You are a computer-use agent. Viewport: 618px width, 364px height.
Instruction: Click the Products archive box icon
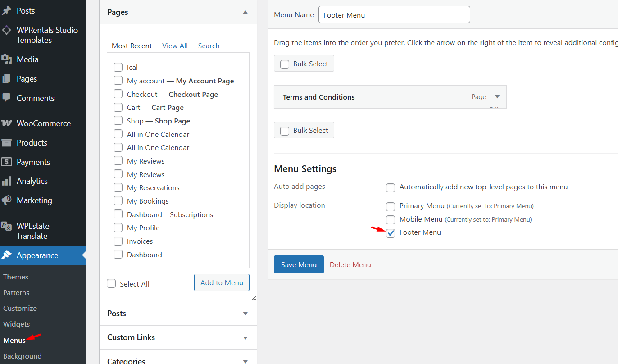point(7,143)
